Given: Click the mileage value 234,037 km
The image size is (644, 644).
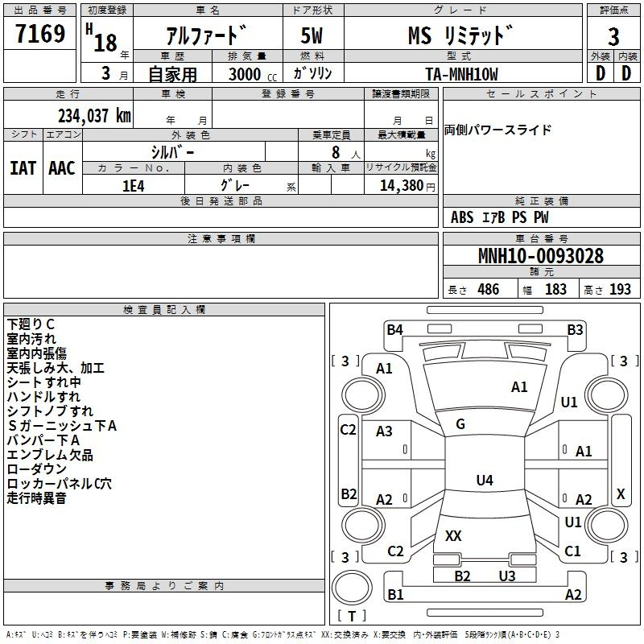Looking at the screenshot, I should pyautogui.click(x=94, y=116).
